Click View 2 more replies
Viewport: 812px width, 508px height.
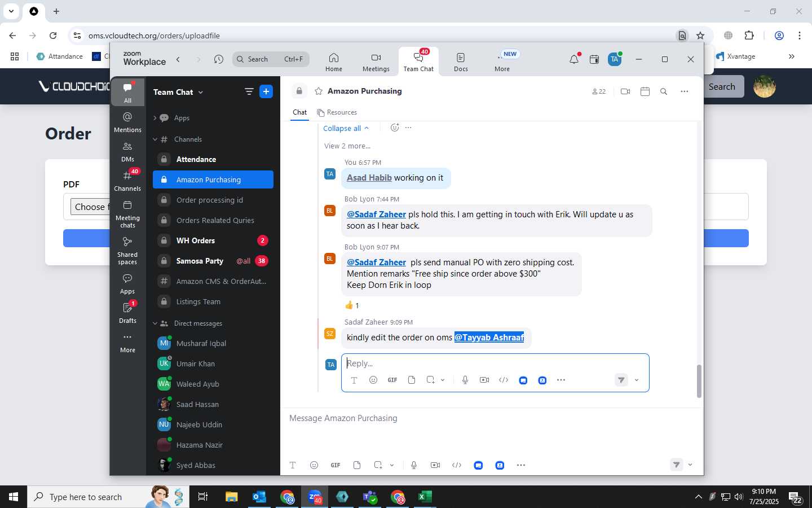point(347,146)
